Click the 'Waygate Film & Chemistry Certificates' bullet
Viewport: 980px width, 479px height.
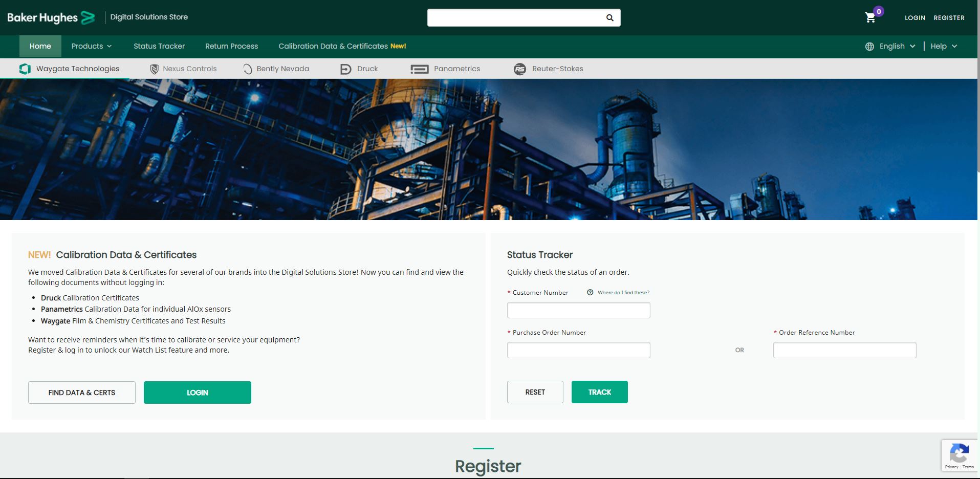point(133,321)
